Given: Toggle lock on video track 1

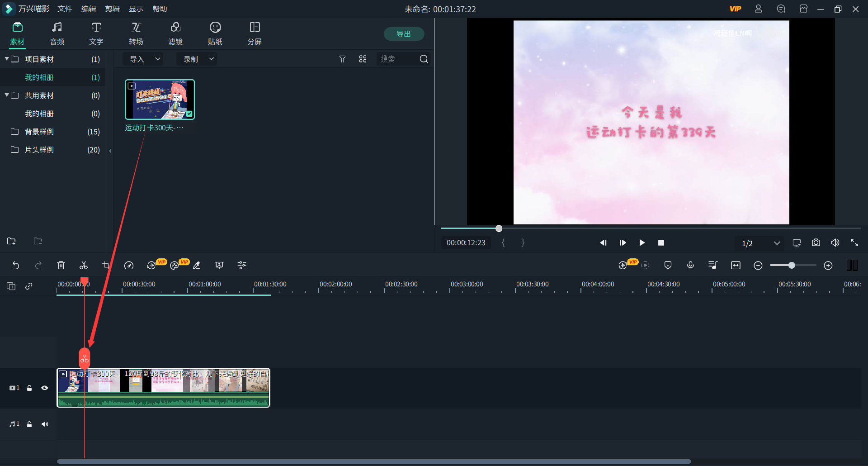Looking at the screenshot, I should (29, 388).
